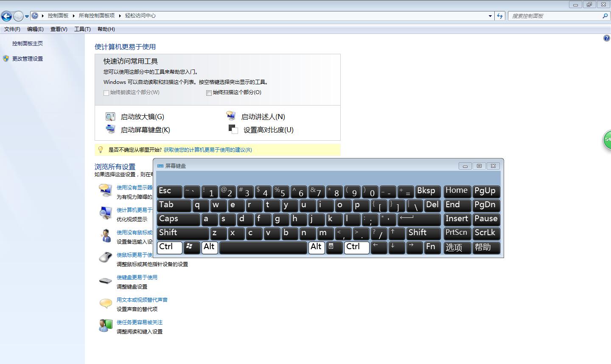The height and width of the screenshot is (364, 611).
Task: Click the monitor icon for 使用没有显示器
Action: point(105,190)
